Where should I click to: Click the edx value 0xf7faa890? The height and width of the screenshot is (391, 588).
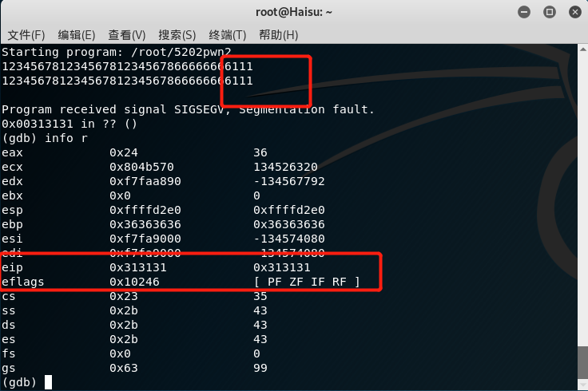145,181
